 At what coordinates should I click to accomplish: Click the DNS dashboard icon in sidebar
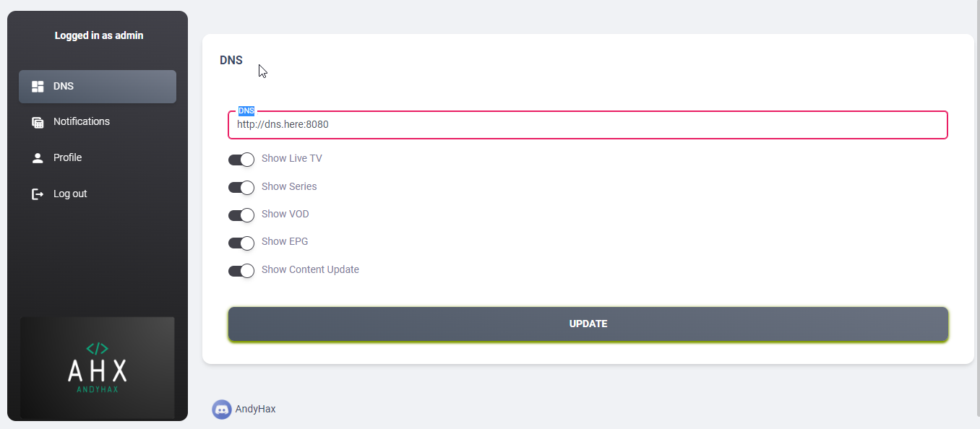tap(38, 87)
